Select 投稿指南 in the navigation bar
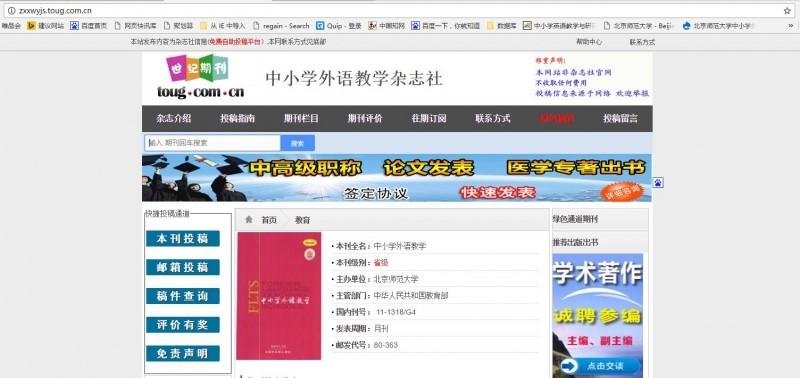 pyautogui.click(x=237, y=118)
